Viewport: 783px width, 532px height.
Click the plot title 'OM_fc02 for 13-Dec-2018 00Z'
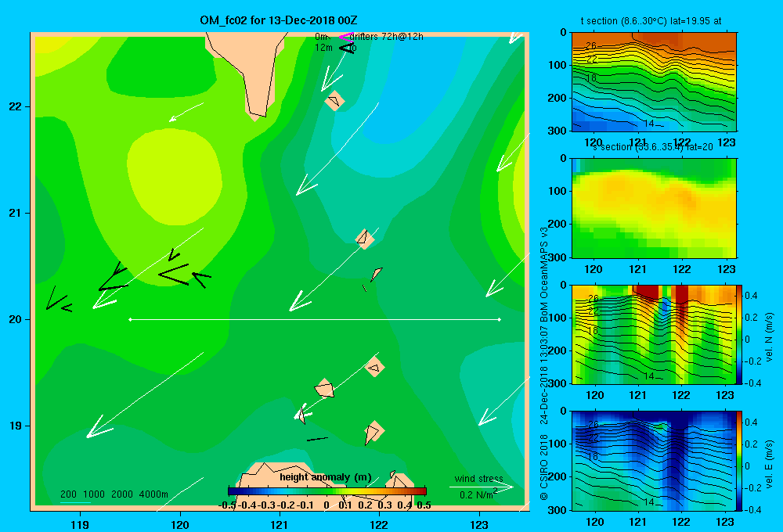[x=278, y=20]
